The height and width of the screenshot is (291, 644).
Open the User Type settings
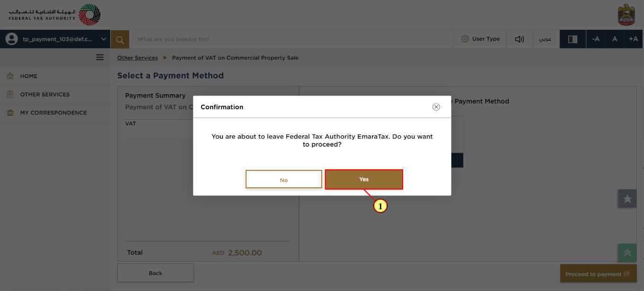(x=480, y=39)
